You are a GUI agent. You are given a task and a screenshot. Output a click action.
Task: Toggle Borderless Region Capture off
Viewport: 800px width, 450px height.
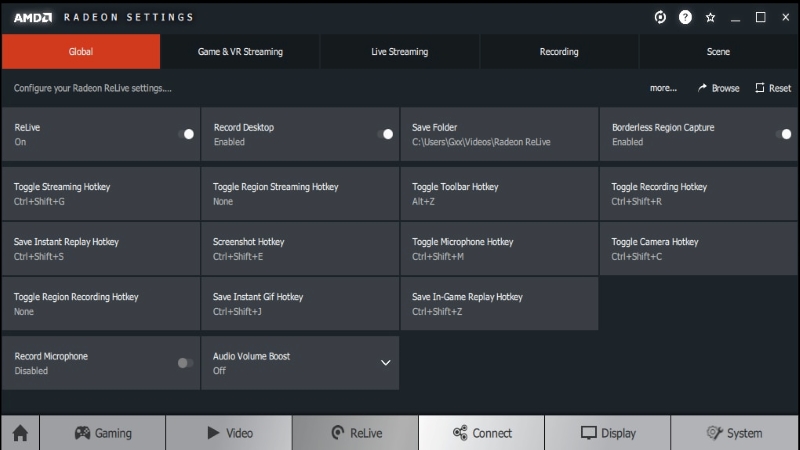point(784,134)
